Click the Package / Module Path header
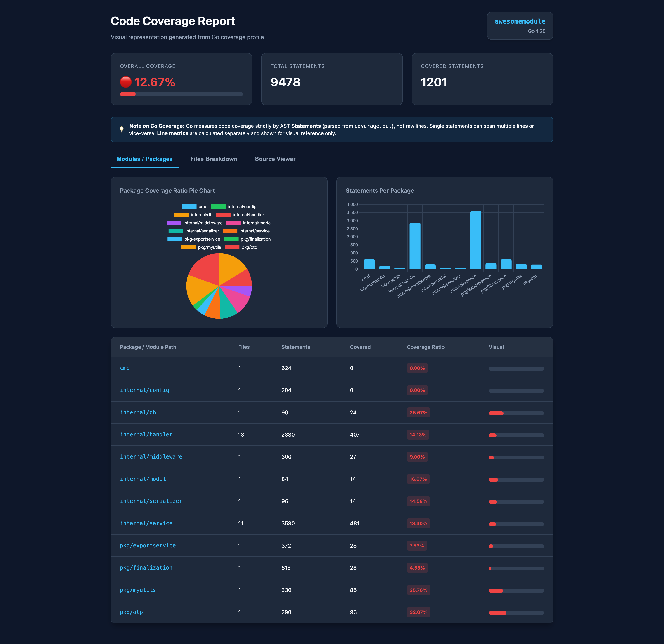Screen dimensions: 664x644 (x=148, y=347)
